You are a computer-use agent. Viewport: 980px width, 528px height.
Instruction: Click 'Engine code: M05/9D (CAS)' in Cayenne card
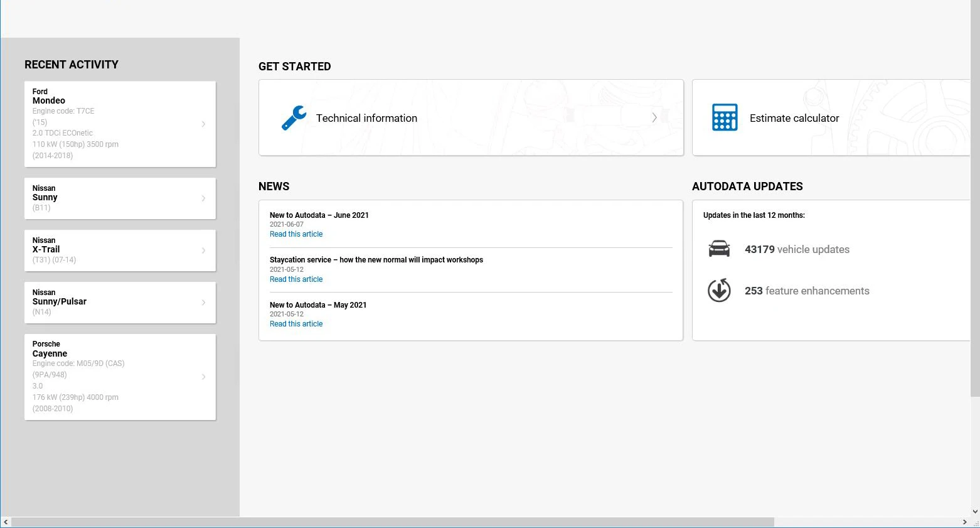coord(78,364)
